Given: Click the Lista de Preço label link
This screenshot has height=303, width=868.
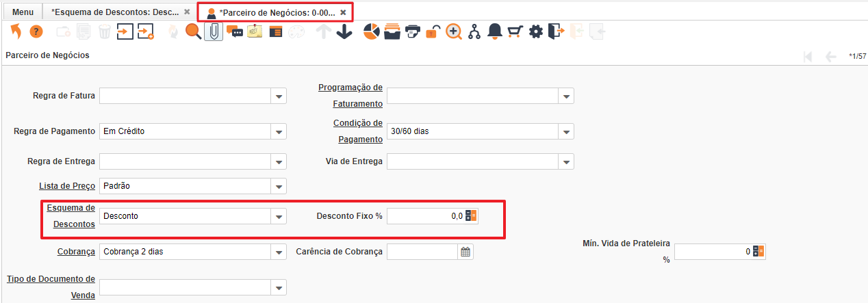Looking at the screenshot, I should tap(67, 186).
